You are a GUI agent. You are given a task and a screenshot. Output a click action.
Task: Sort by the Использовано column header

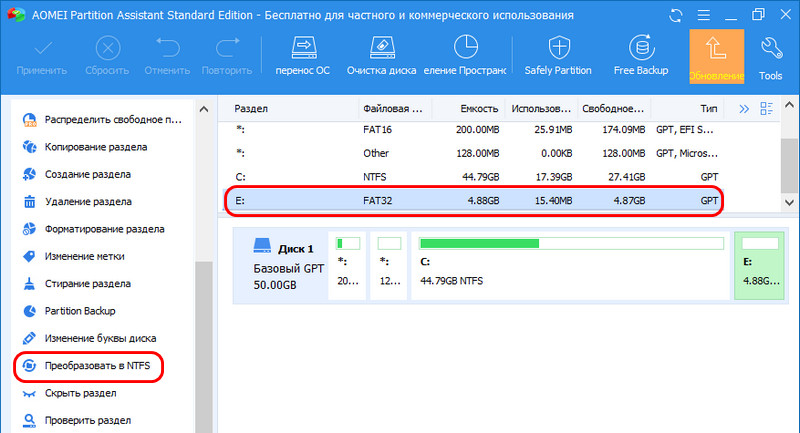[x=541, y=109]
